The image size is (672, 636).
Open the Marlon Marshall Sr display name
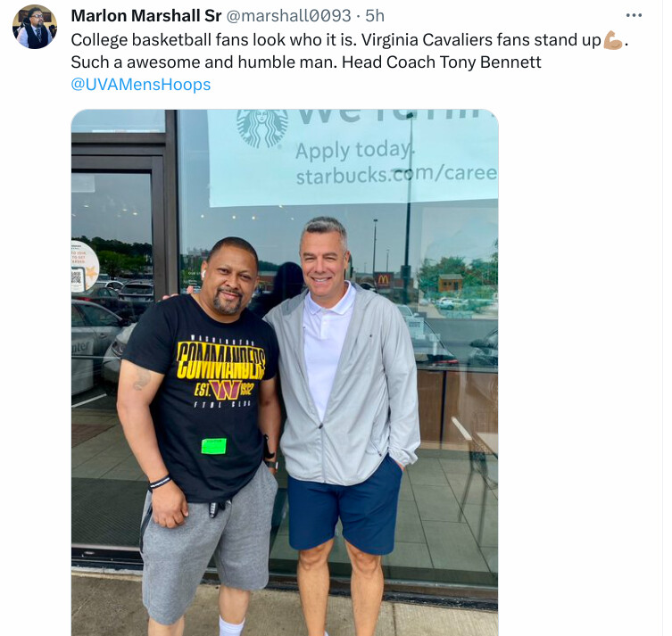[146, 16]
